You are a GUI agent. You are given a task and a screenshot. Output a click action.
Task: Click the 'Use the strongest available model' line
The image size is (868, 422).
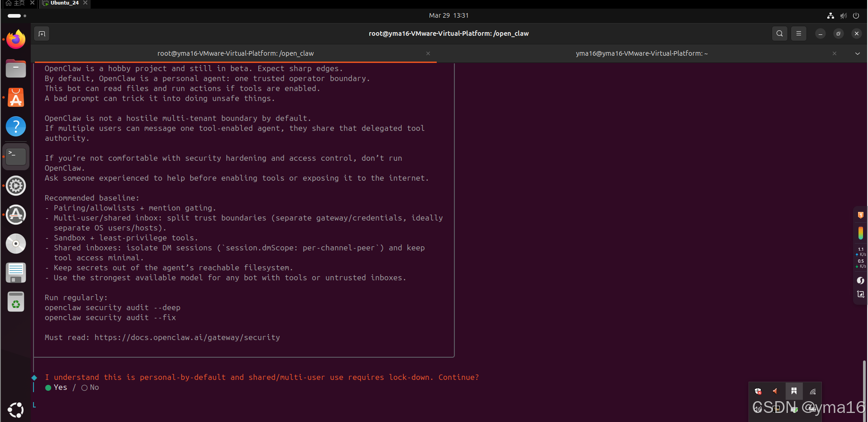click(225, 278)
